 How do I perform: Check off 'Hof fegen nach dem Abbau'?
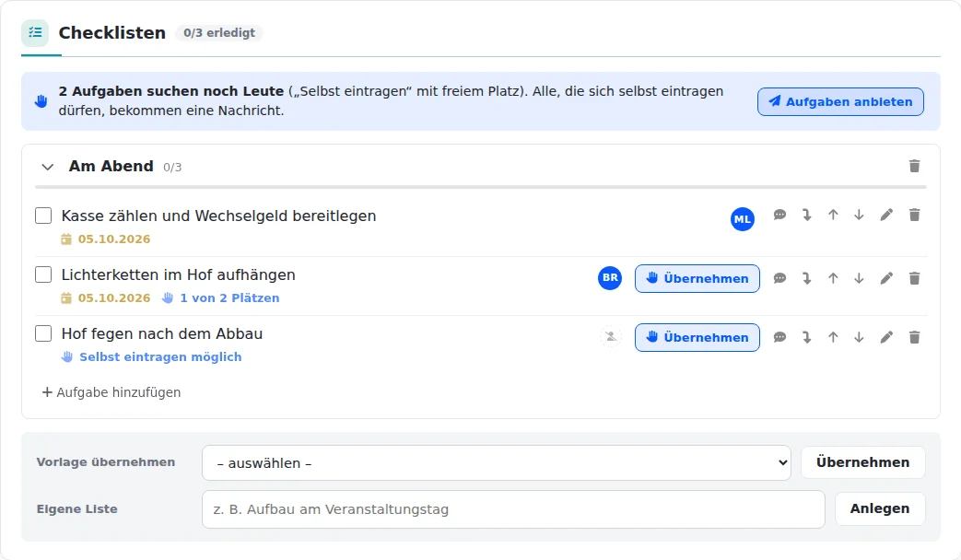coord(43,333)
